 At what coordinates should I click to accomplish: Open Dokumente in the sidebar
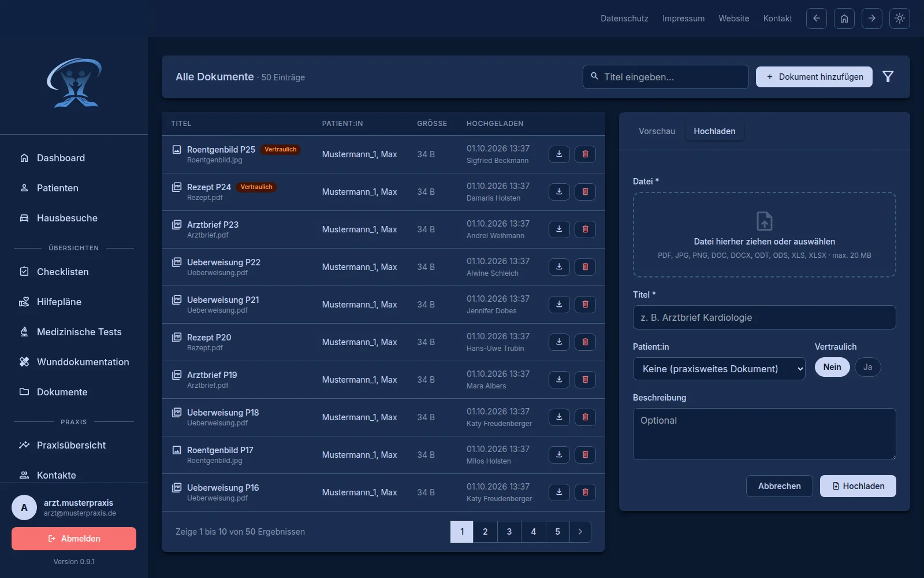pyautogui.click(x=74, y=392)
